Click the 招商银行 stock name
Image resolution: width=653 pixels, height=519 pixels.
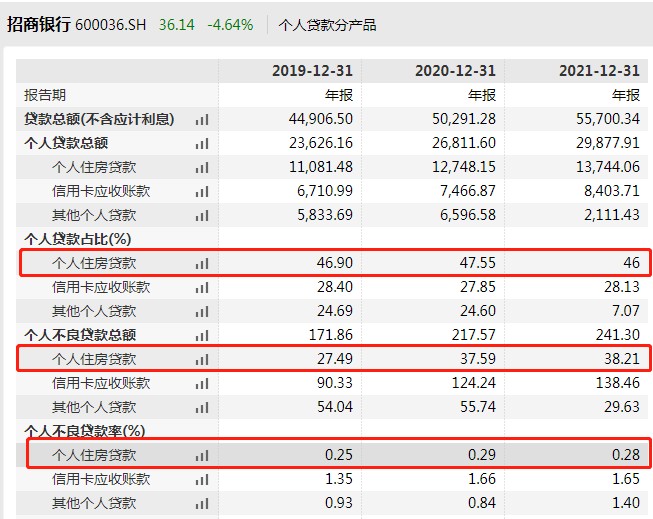[39, 24]
